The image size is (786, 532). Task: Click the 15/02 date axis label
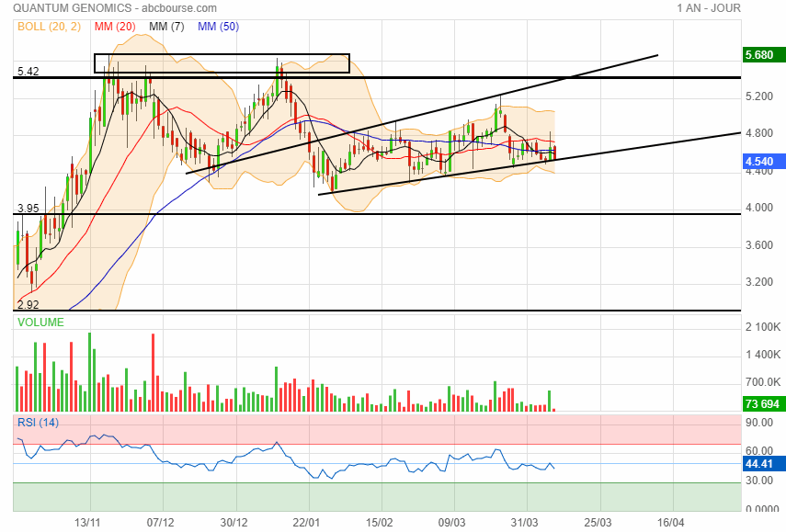click(380, 523)
